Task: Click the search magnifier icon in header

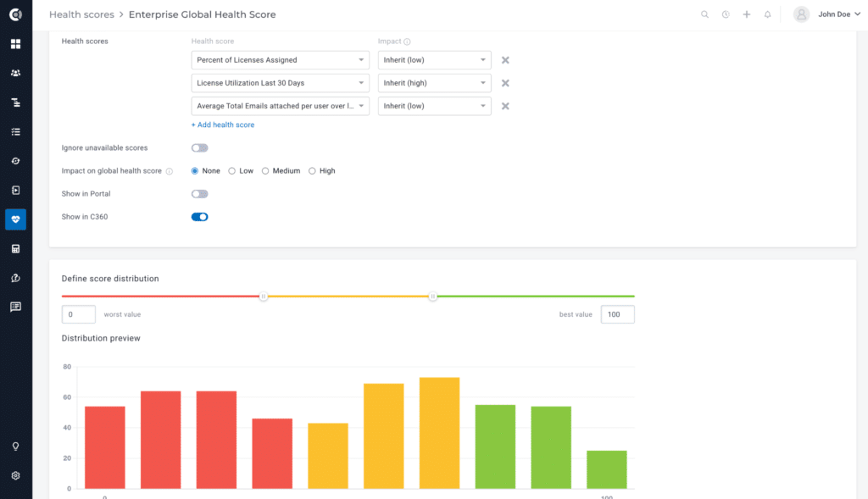Action: [x=704, y=14]
